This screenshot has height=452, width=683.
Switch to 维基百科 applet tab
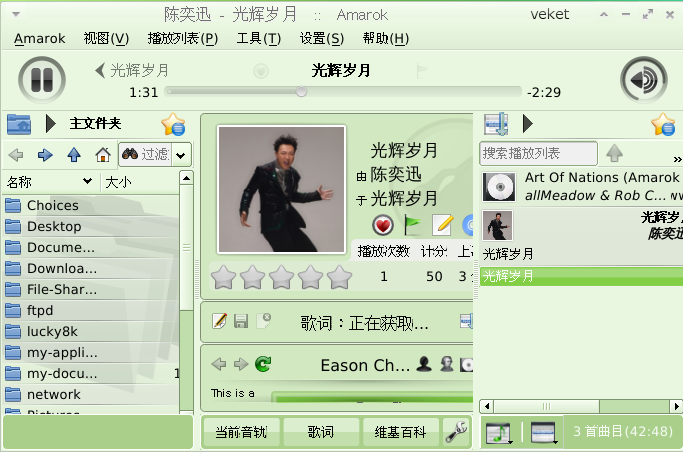pyautogui.click(x=400, y=432)
